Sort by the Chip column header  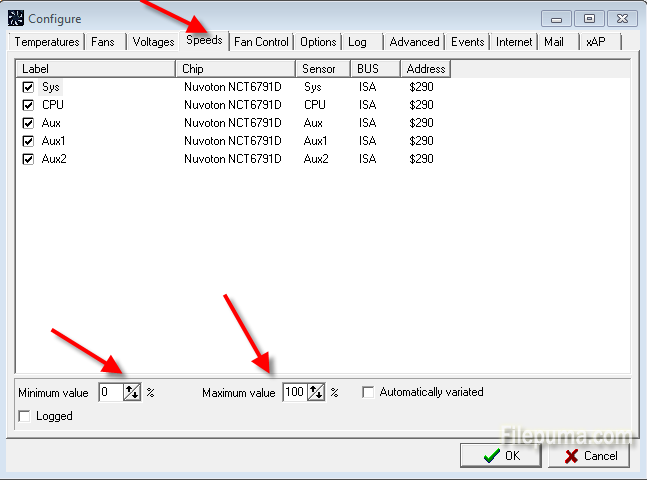(x=236, y=69)
